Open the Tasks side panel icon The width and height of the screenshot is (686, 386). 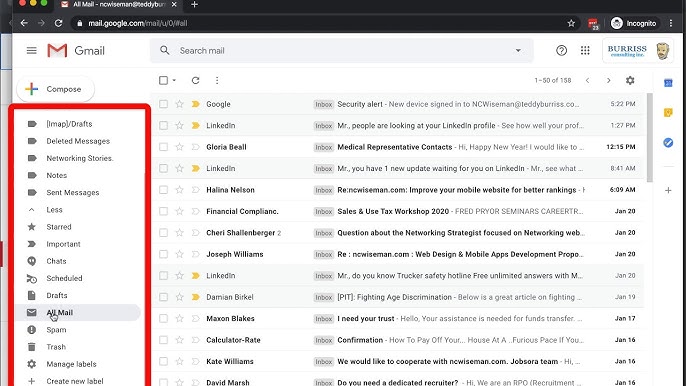[668, 143]
